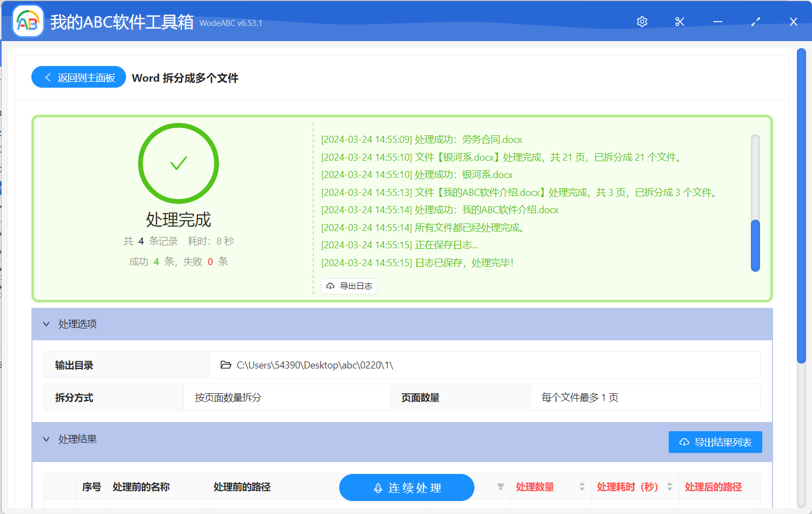Click the bell icon on the 连续处理 button

click(377, 487)
